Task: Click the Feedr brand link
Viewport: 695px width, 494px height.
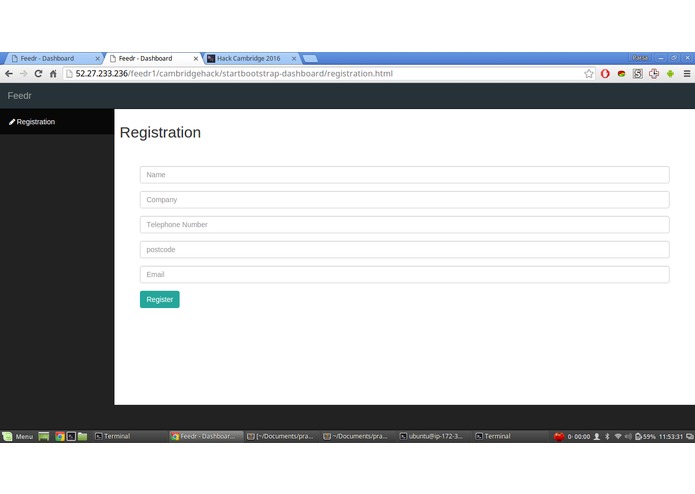Action: click(x=20, y=96)
